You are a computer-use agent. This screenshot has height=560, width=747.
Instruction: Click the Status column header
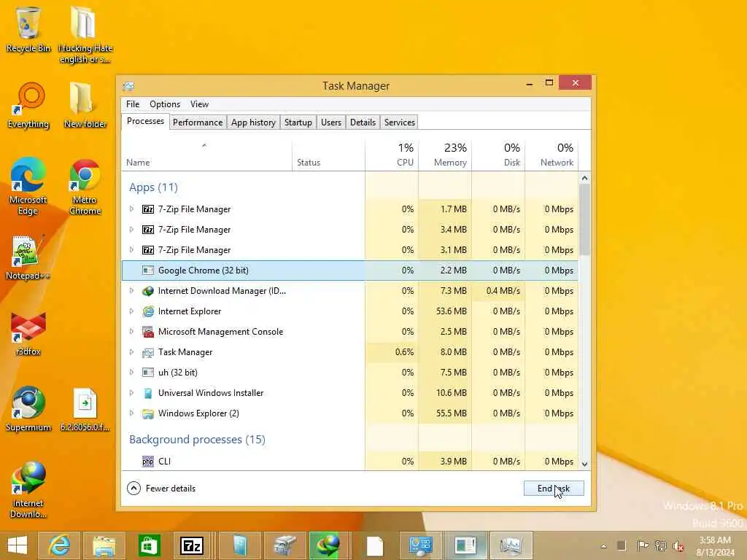coord(328,155)
